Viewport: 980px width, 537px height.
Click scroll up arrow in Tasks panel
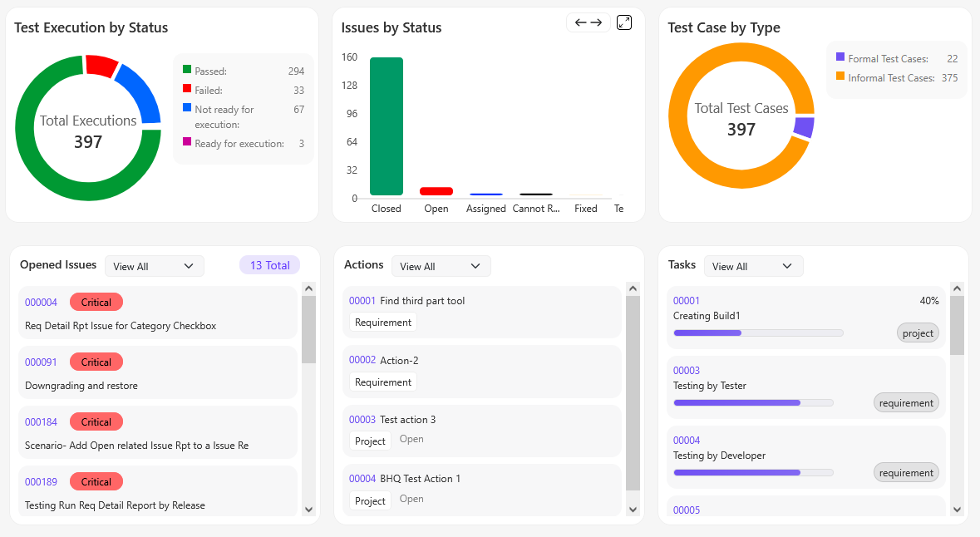click(x=956, y=288)
